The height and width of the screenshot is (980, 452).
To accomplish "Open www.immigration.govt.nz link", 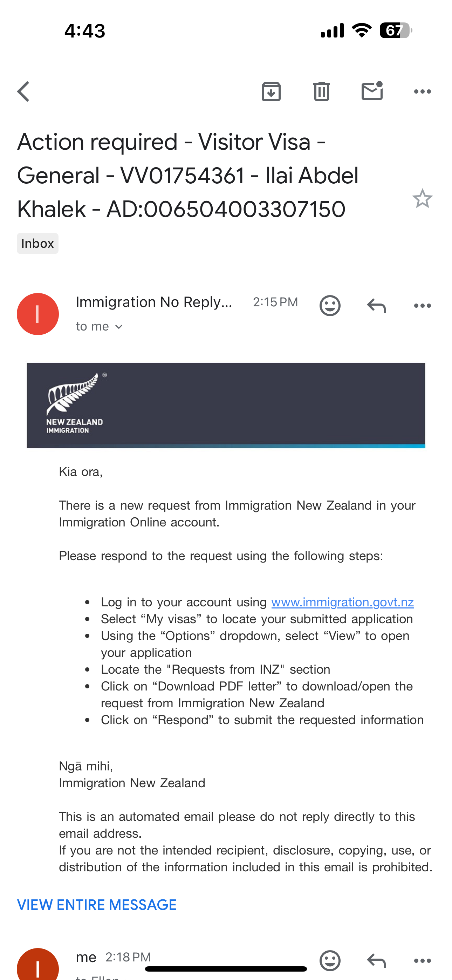I will point(342,602).
